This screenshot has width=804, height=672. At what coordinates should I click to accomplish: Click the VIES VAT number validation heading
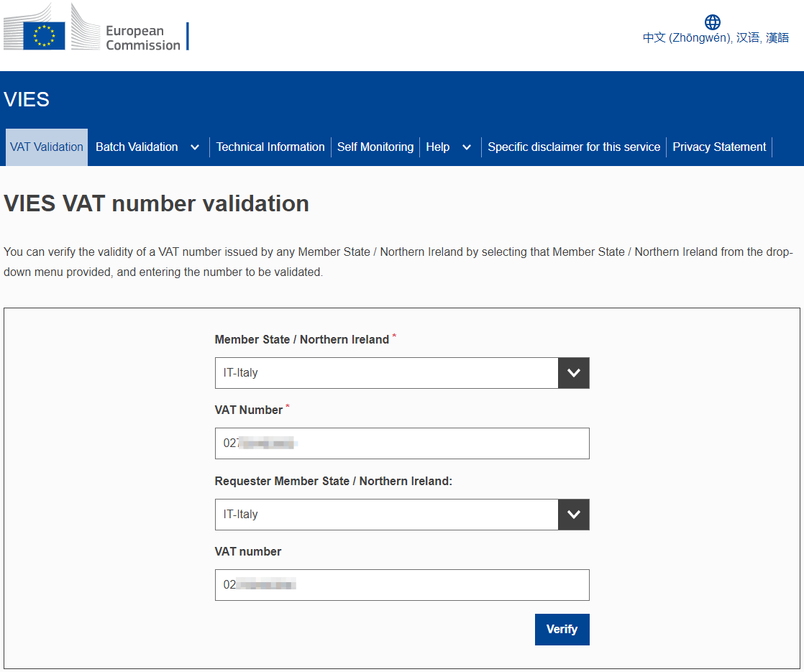pos(156,203)
